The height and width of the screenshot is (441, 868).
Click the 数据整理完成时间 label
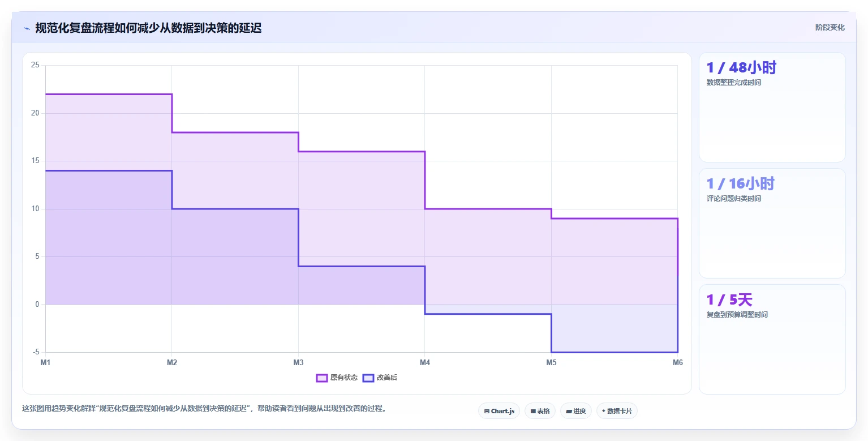[x=734, y=83]
